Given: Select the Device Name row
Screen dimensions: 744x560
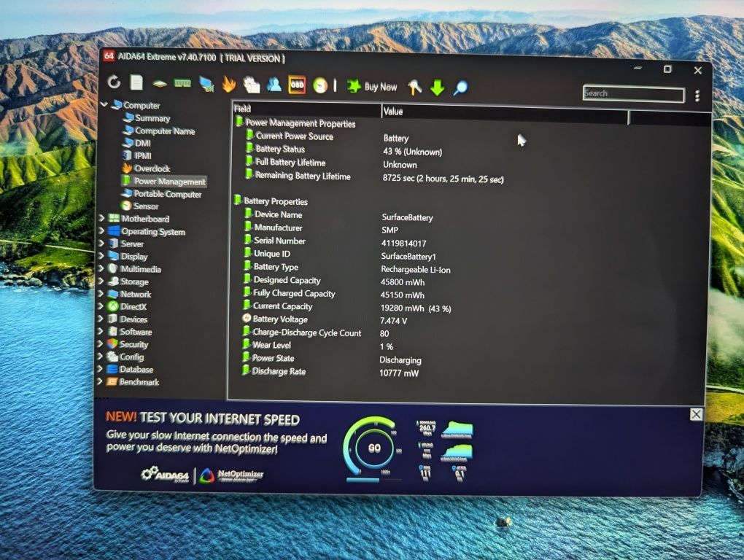Looking at the screenshot, I should (338, 216).
